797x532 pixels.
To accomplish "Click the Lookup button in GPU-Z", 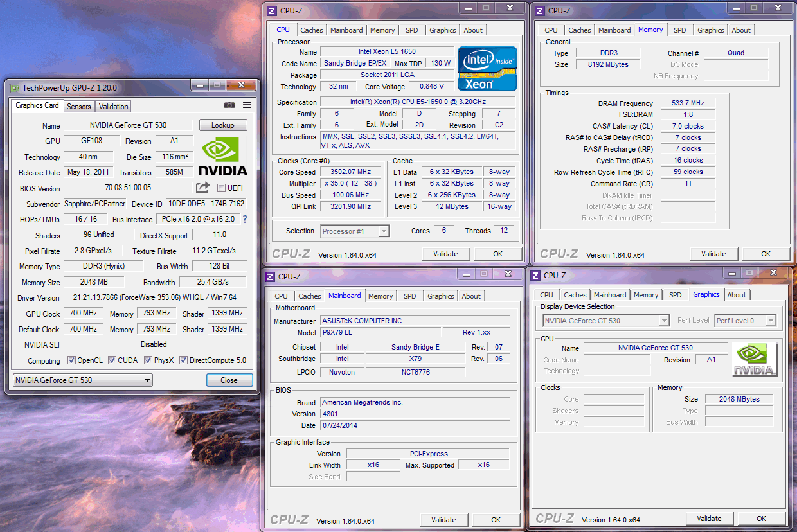I will (223, 125).
